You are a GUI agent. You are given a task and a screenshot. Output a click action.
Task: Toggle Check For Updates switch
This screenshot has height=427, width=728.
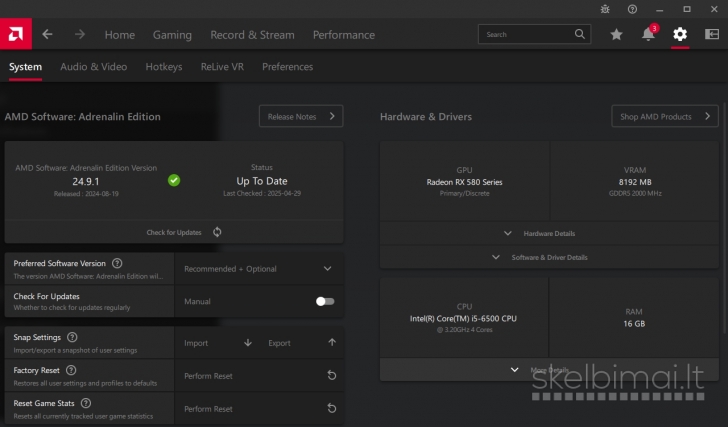[325, 302]
